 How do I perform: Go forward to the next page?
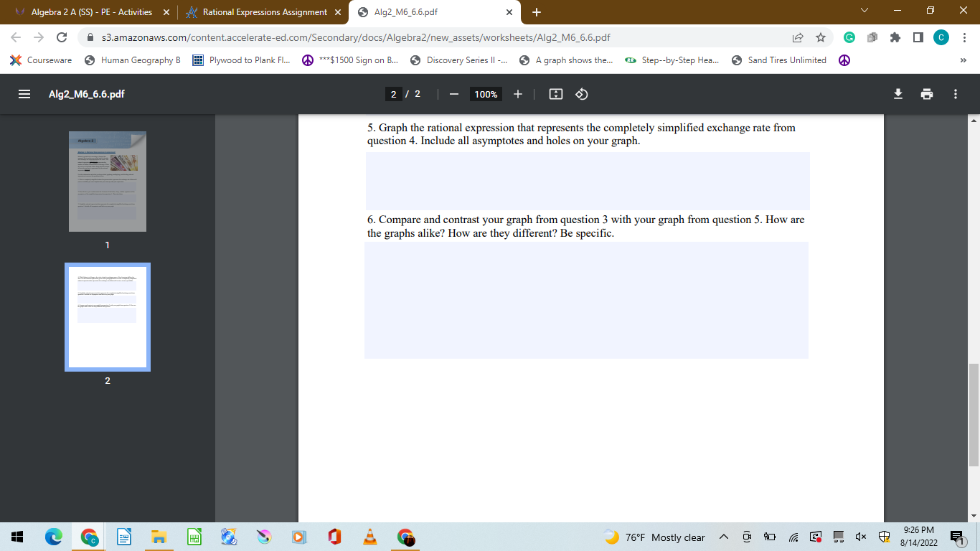pyautogui.click(x=39, y=37)
